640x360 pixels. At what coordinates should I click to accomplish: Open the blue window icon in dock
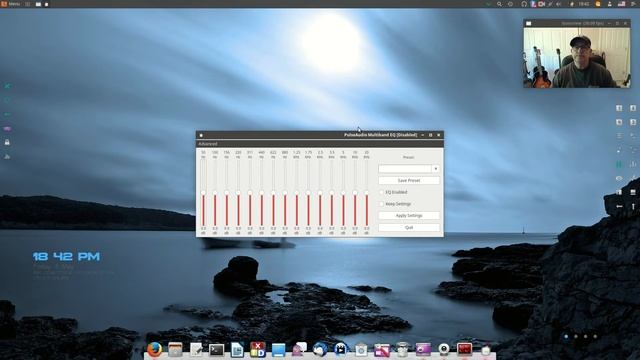click(278, 350)
